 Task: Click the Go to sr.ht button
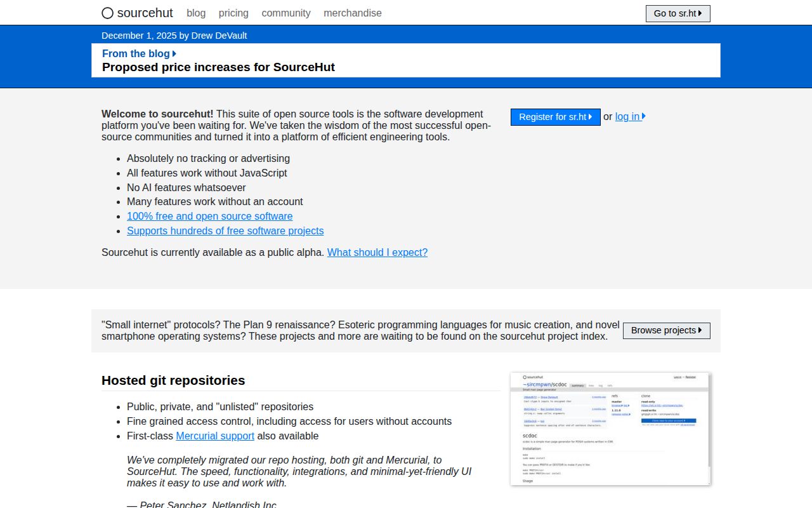tap(678, 13)
